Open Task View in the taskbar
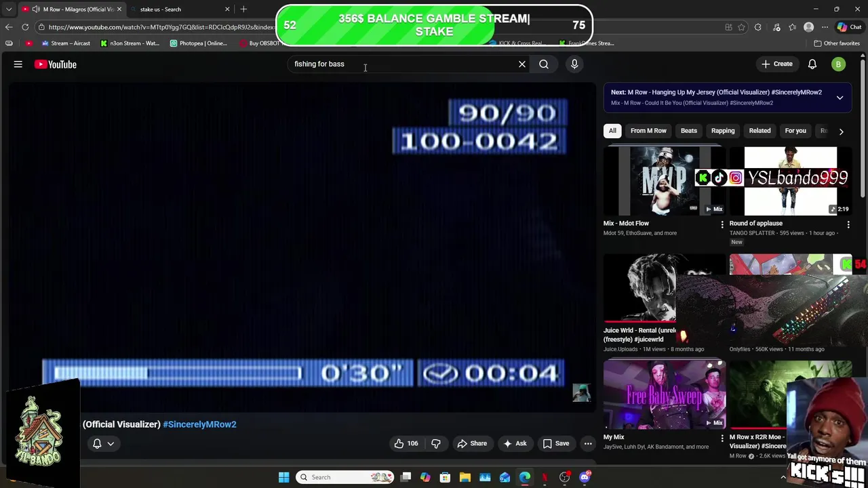Viewport: 868px width, 488px height. (406, 477)
